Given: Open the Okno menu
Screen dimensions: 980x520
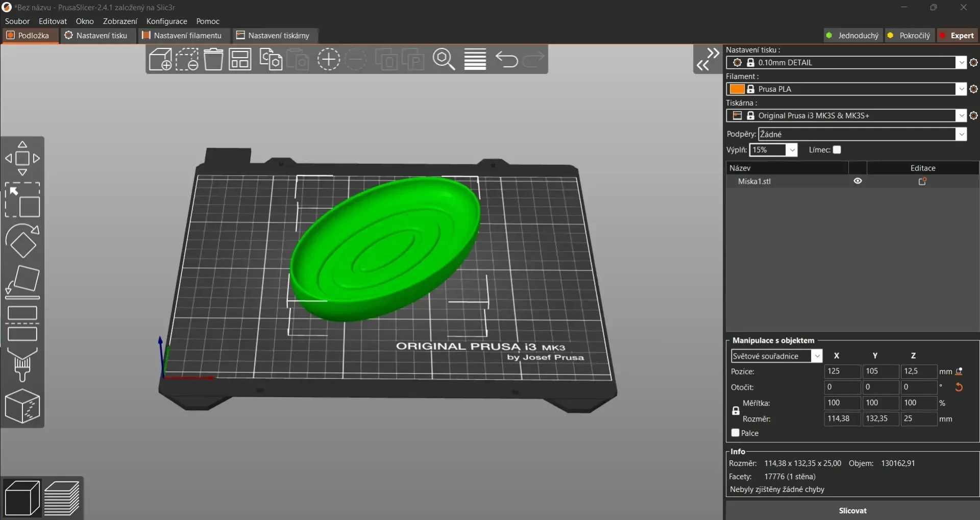Looking at the screenshot, I should tap(85, 21).
